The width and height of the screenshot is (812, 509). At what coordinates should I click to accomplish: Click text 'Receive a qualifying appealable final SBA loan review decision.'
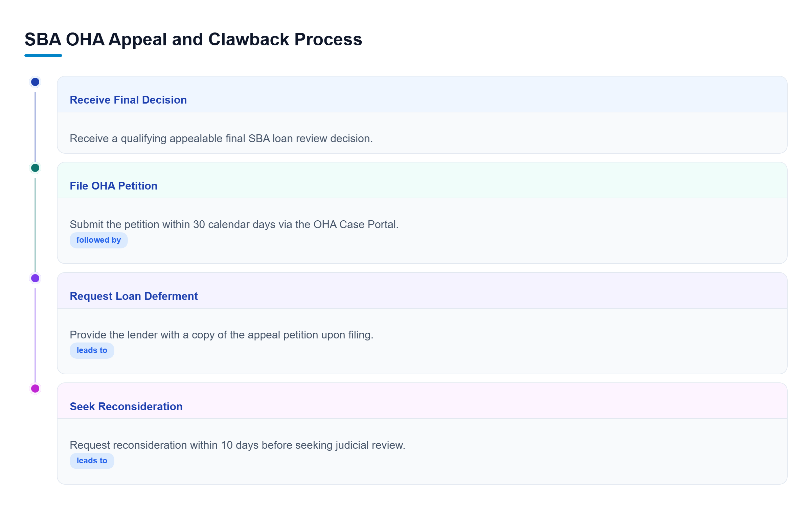pos(221,138)
